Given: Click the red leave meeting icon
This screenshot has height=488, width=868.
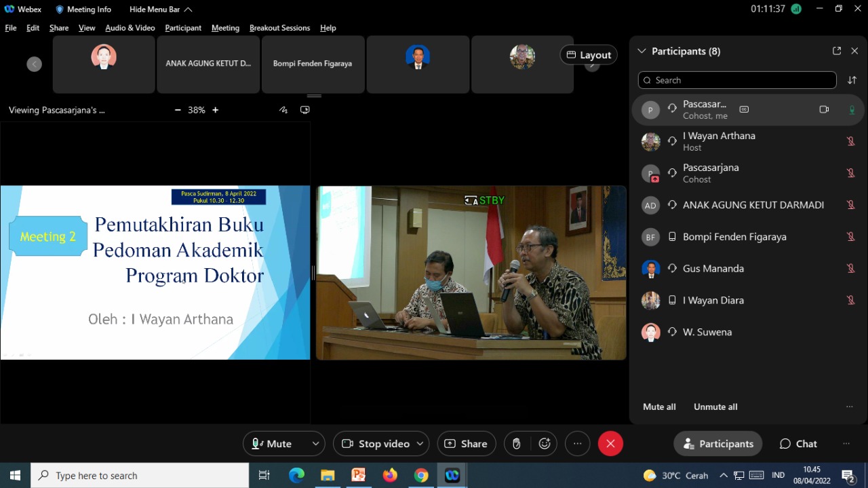Looking at the screenshot, I should pos(610,443).
